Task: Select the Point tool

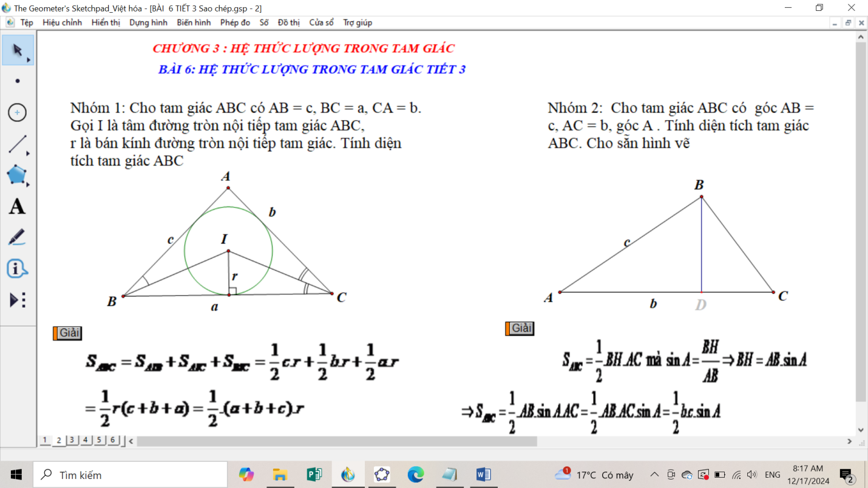Action: point(17,81)
